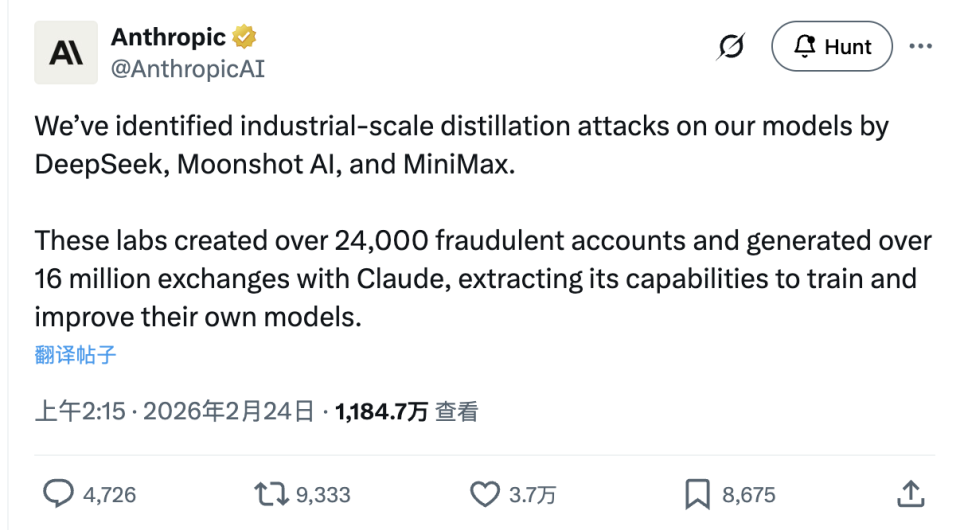Click the 3.7万 likes count
This screenshot has width=960, height=530.
532,494
